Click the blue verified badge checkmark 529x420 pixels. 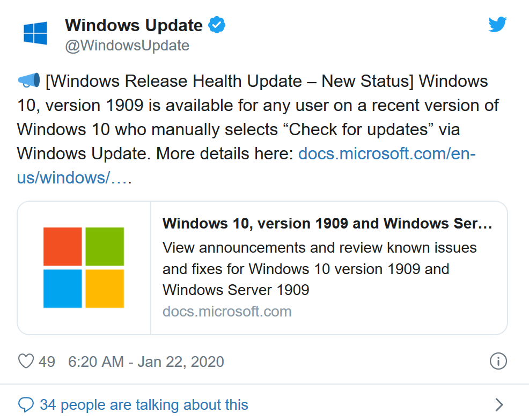click(x=217, y=25)
